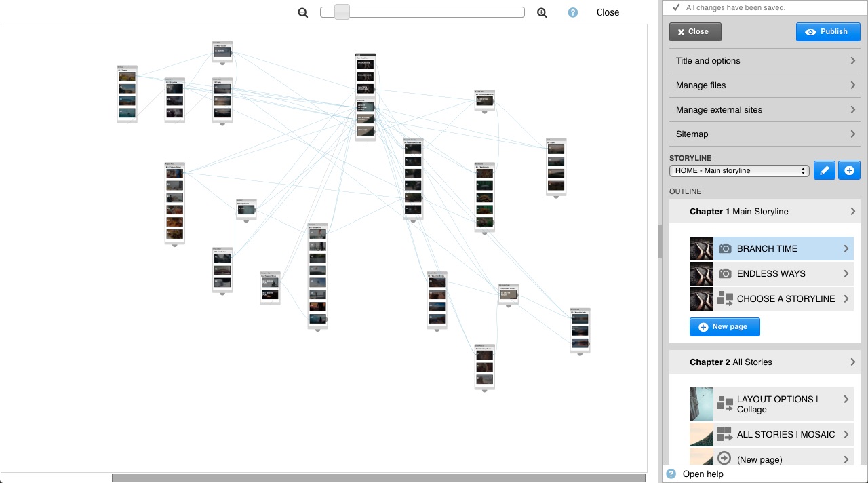Image resolution: width=868 pixels, height=483 pixels.
Task: Click the camera icon for BRANCH TIME
Action: click(725, 249)
